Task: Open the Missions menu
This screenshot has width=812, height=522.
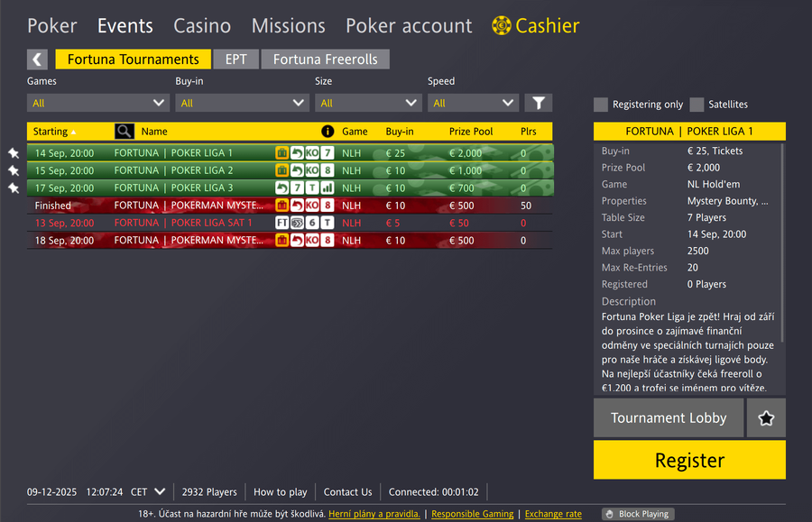Action: [289, 26]
